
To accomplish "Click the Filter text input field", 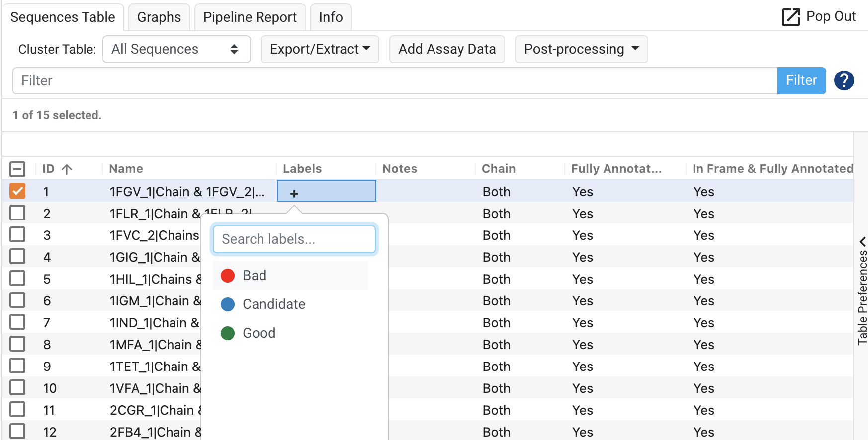I will tap(395, 80).
